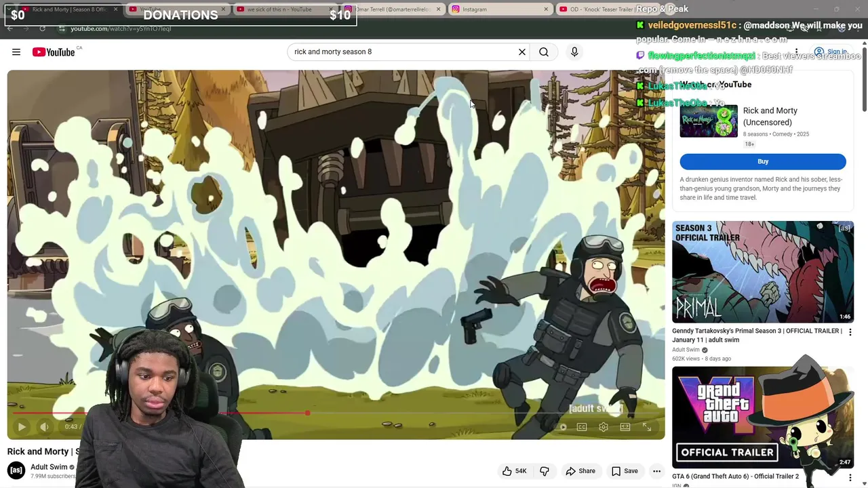868x488 pixels.
Task: Share the video
Action: [x=580, y=471]
